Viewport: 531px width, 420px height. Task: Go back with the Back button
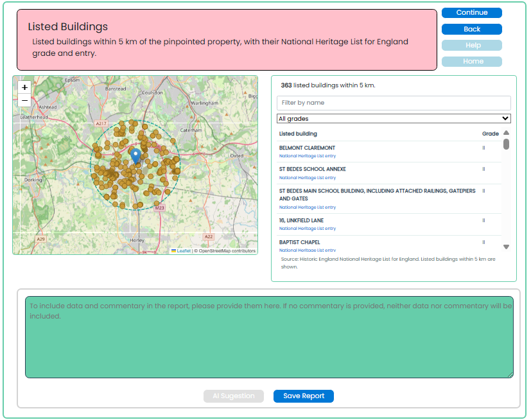tap(472, 29)
